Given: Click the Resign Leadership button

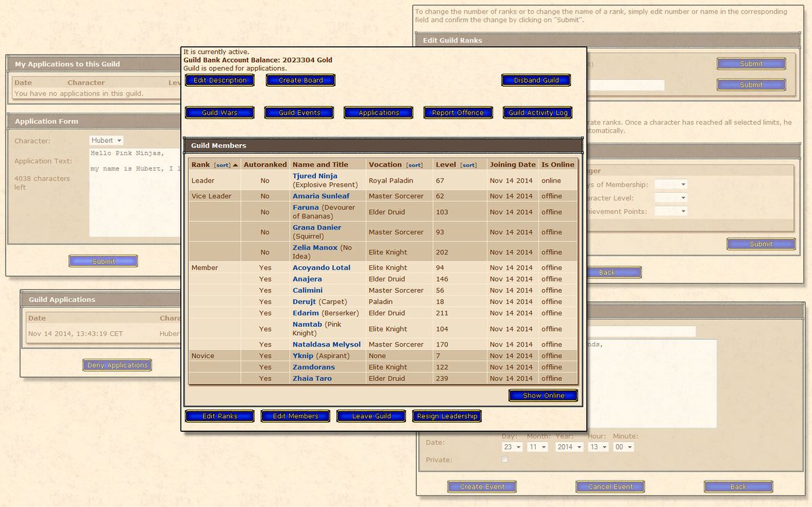Looking at the screenshot, I should coord(447,416).
